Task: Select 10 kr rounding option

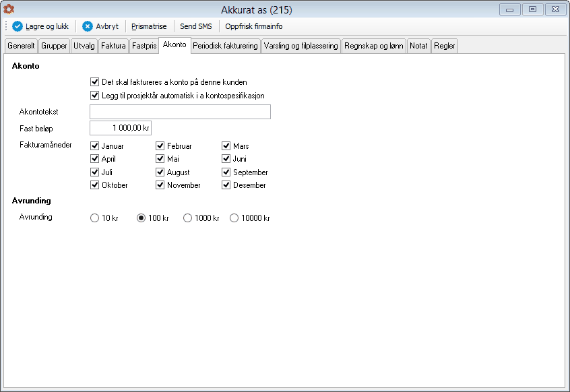Action: [x=94, y=218]
